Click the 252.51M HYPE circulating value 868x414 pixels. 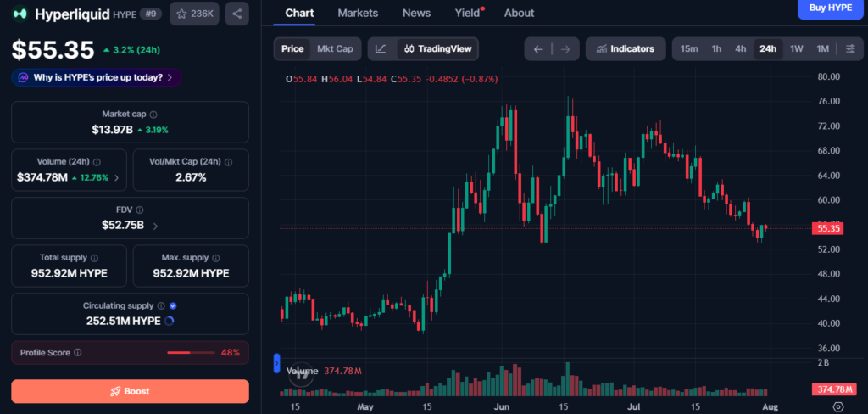pyautogui.click(x=124, y=321)
